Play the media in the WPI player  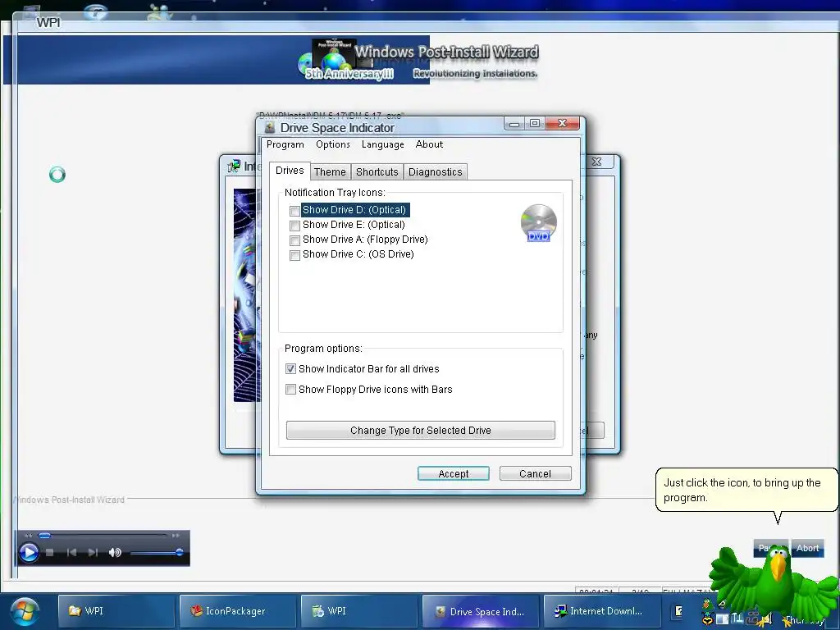[x=29, y=552]
